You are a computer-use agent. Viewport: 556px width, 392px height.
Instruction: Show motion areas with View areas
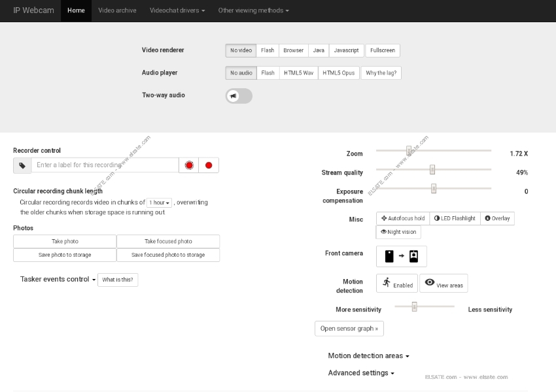(x=443, y=284)
